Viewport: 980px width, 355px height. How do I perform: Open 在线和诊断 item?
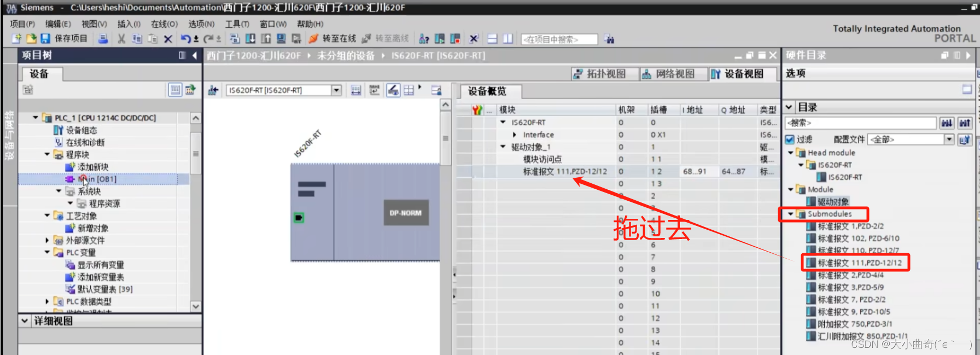[x=85, y=142]
